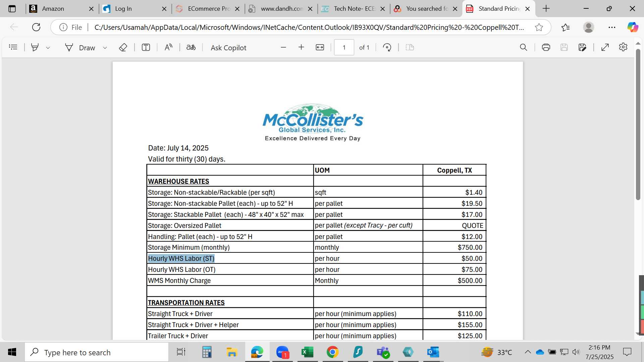The height and width of the screenshot is (362, 644).
Task: Zoom out the PDF page
Action: (283, 47)
